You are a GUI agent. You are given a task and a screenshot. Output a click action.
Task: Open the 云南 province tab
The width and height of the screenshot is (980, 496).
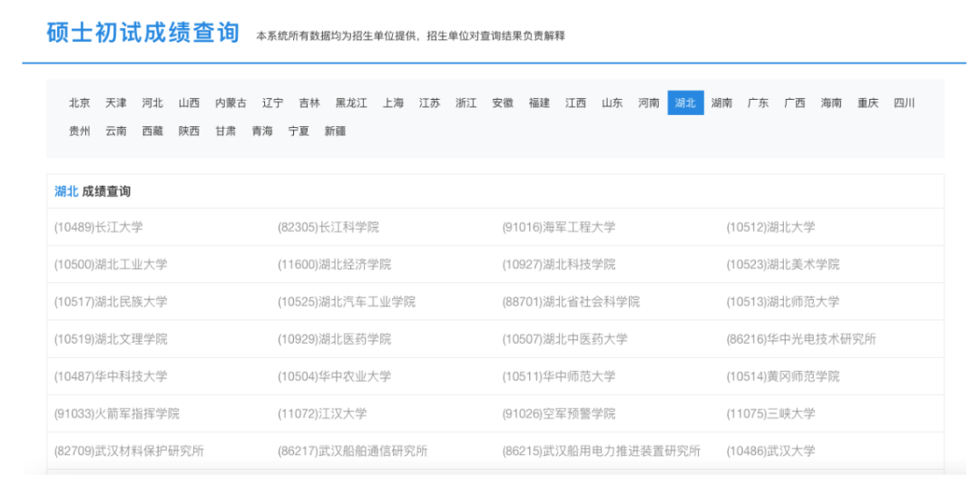pyautogui.click(x=115, y=131)
